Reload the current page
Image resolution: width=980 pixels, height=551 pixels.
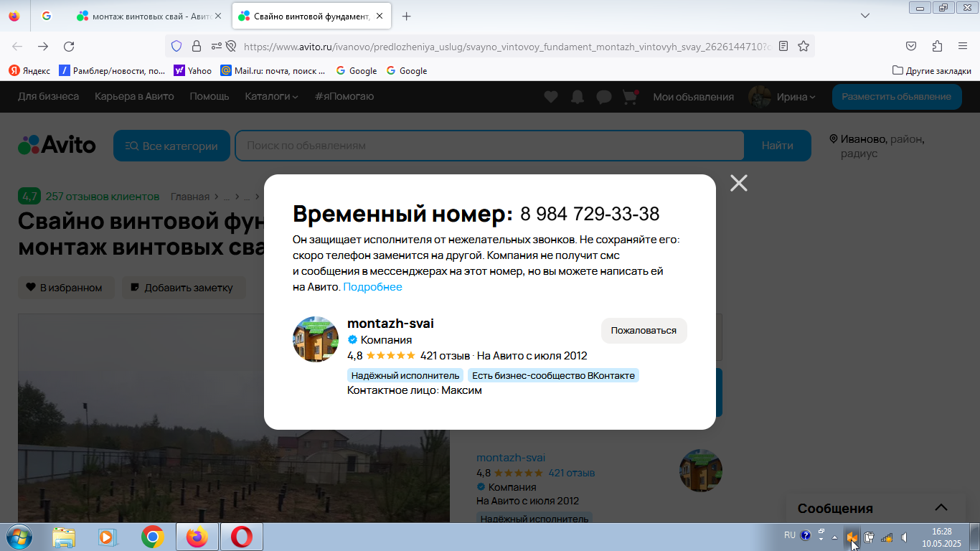tap(69, 46)
